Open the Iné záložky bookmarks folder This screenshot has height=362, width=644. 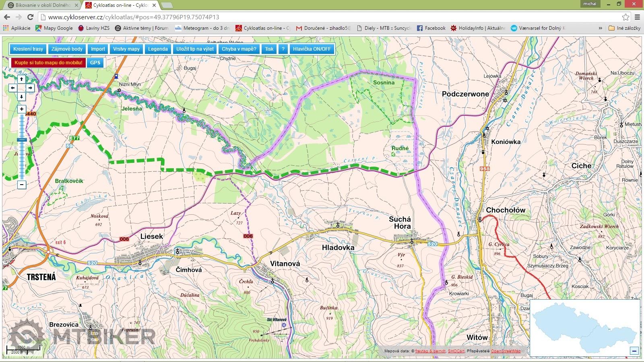[624, 28]
